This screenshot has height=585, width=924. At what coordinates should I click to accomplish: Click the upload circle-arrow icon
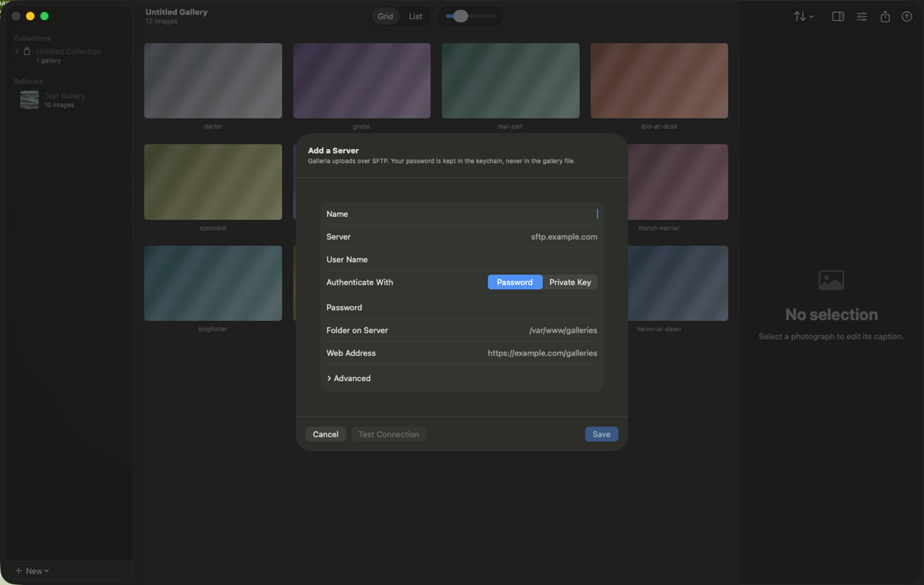click(x=907, y=16)
